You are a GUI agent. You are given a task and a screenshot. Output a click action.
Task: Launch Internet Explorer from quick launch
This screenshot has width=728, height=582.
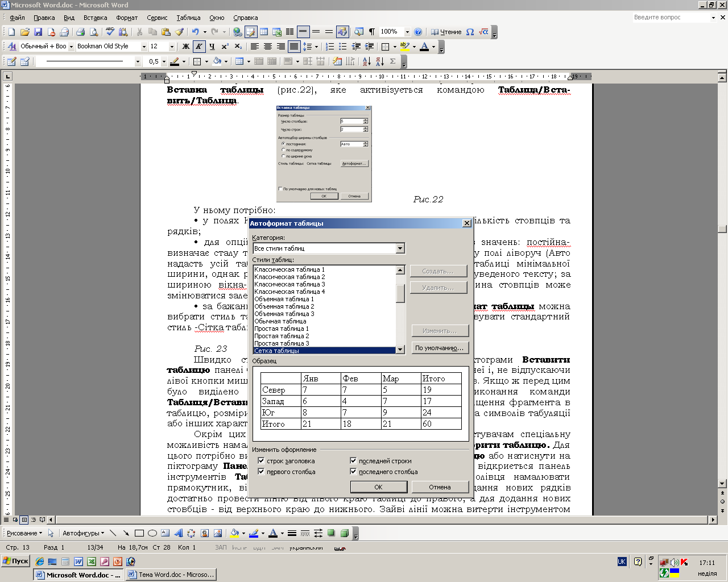coord(40,562)
